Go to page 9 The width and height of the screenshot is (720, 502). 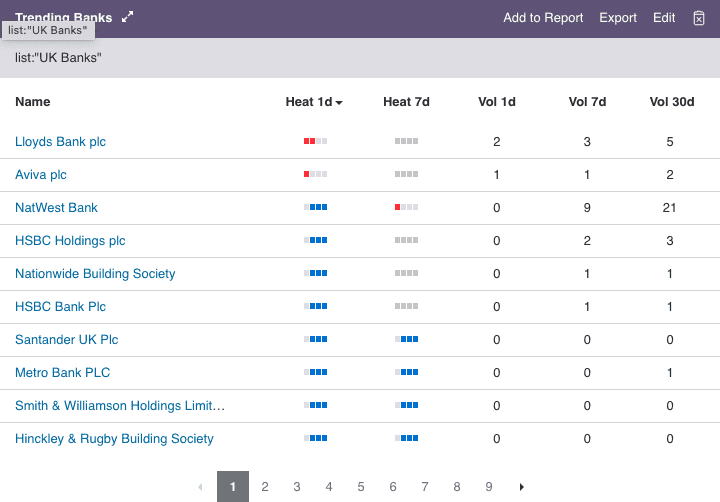(489, 487)
